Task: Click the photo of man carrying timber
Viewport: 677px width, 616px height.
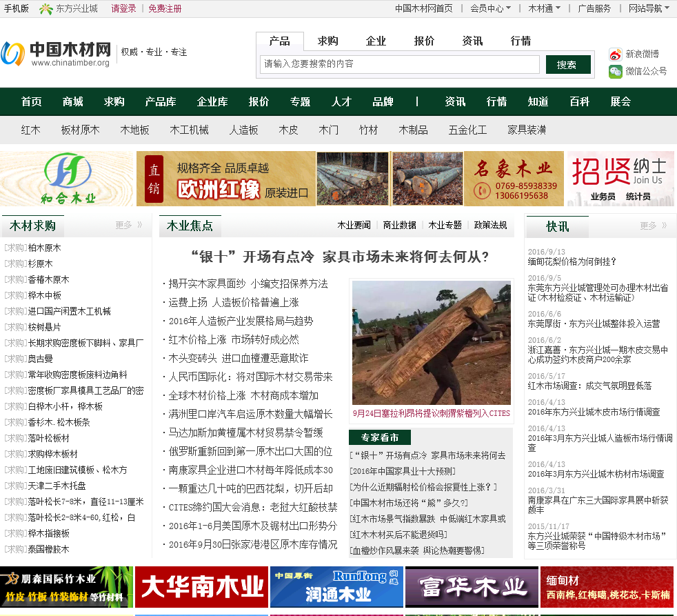Action: 432,343
